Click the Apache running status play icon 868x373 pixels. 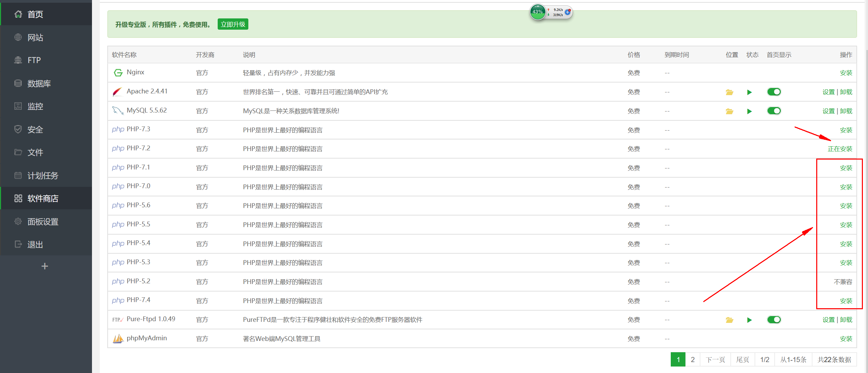tap(749, 92)
